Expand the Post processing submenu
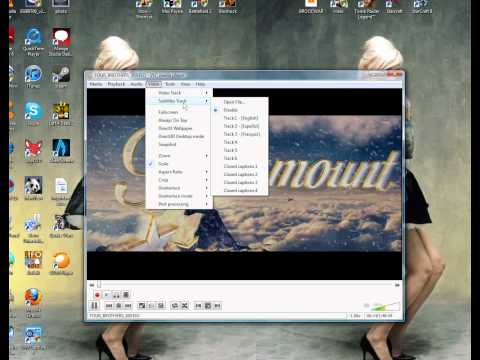 pyautogui.click(x=179, y=204)
